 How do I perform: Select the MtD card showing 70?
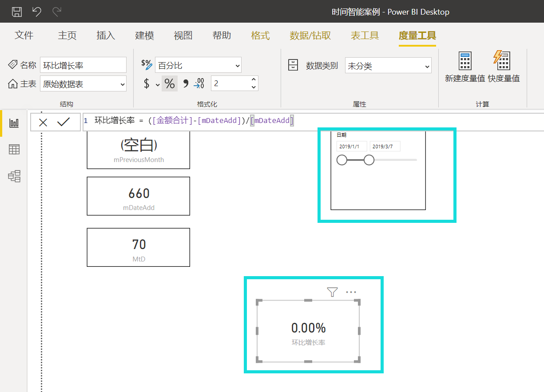pyautogui.click(x=139, y=247)
